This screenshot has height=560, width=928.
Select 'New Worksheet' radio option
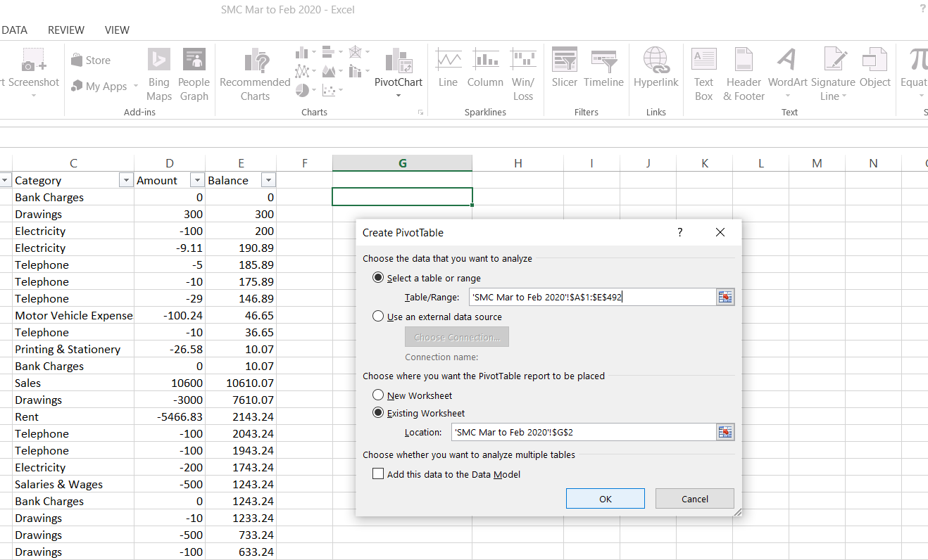379,395
